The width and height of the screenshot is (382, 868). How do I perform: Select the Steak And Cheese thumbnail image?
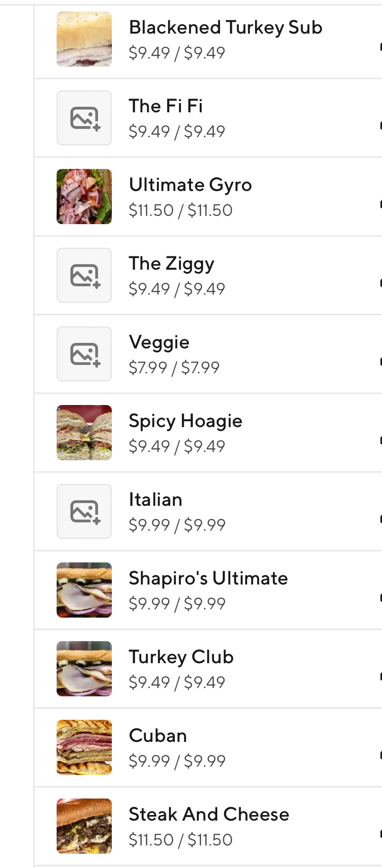84,826
